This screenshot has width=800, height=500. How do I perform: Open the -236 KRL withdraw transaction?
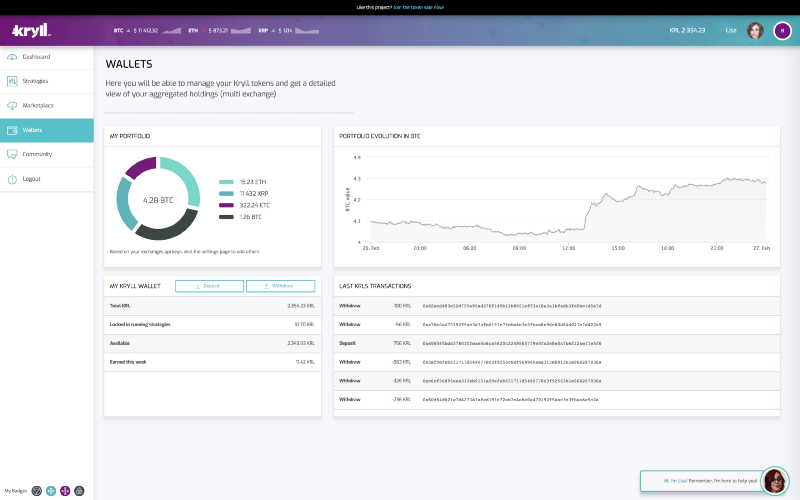[557, 400]
